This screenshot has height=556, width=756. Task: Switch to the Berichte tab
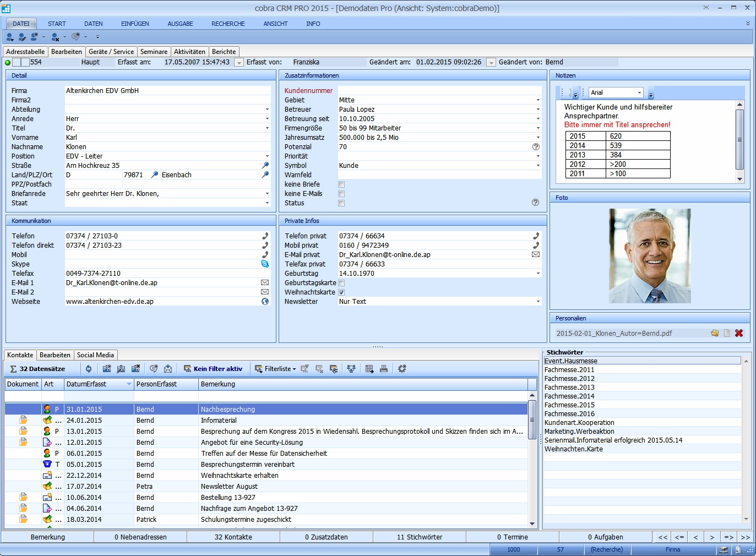pos(224,52)
